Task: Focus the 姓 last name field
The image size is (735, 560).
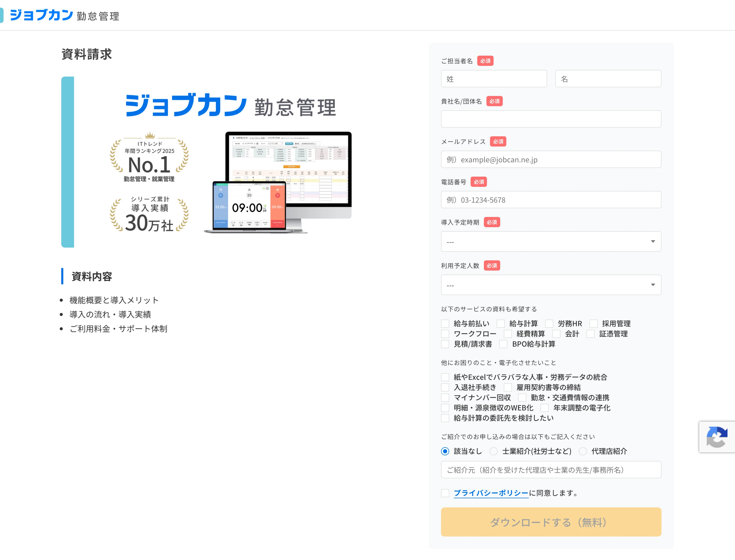Action: pos(494,79)
